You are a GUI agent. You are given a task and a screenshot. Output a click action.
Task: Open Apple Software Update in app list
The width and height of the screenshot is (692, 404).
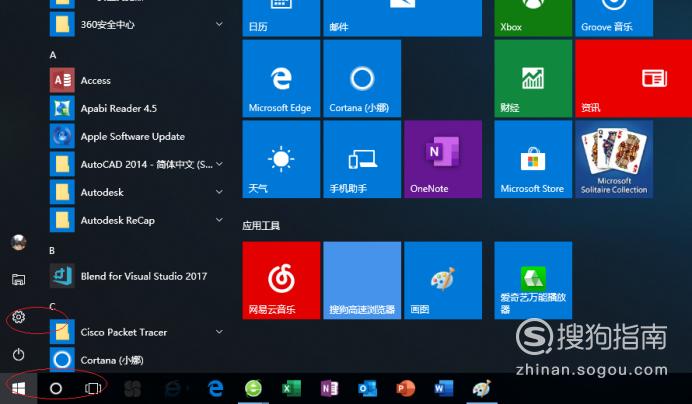[x=137, y=136]
